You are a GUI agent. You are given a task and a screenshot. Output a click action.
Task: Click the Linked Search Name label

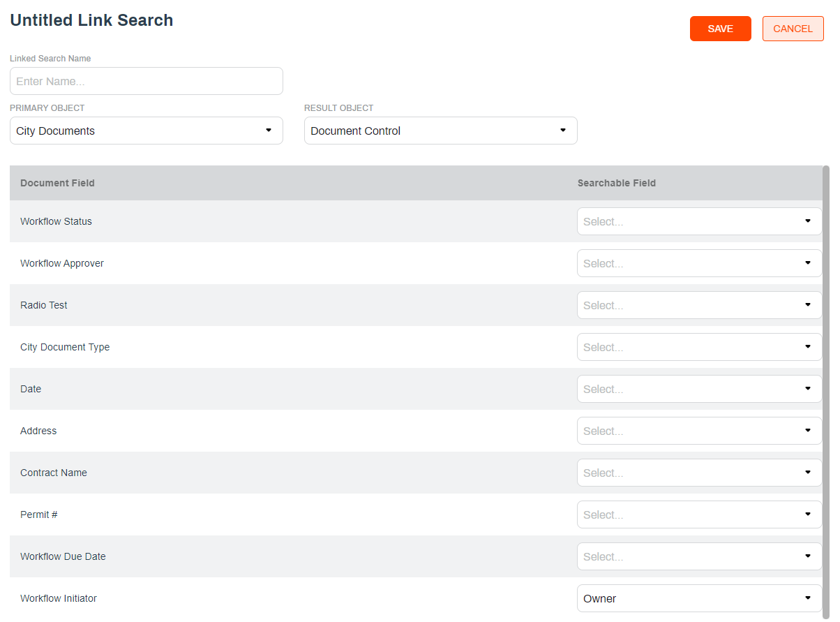click(50, 59)
